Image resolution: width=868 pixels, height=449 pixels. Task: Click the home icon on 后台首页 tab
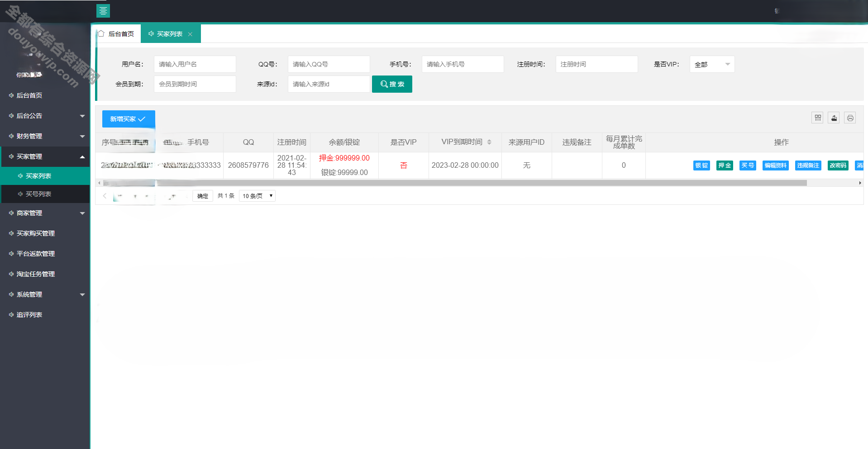101,33
